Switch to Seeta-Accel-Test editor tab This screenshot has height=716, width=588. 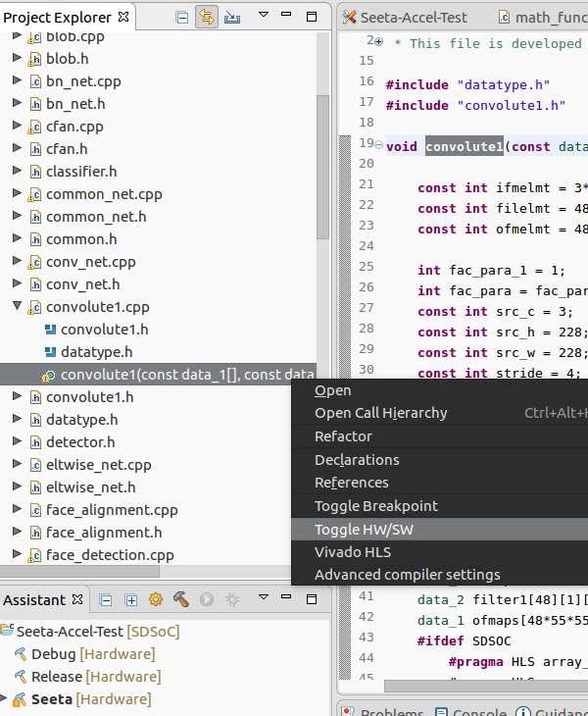[405, 18]
